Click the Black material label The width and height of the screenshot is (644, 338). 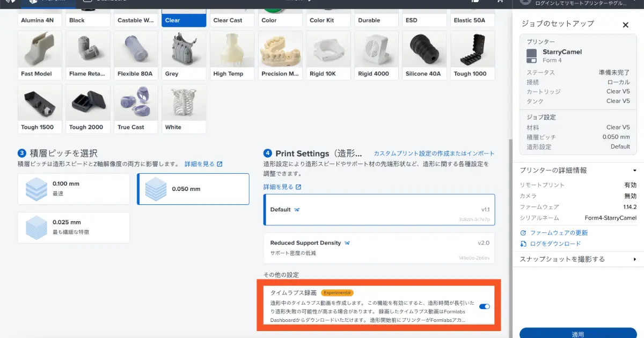tap(77, 20)
